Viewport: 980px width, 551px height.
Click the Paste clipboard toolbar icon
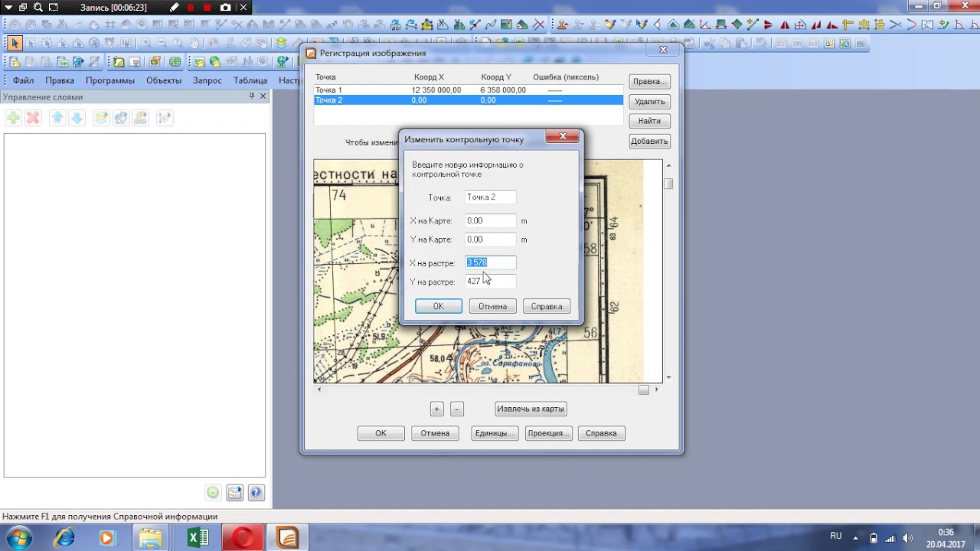pyautogui.click(x=741, y=44)
